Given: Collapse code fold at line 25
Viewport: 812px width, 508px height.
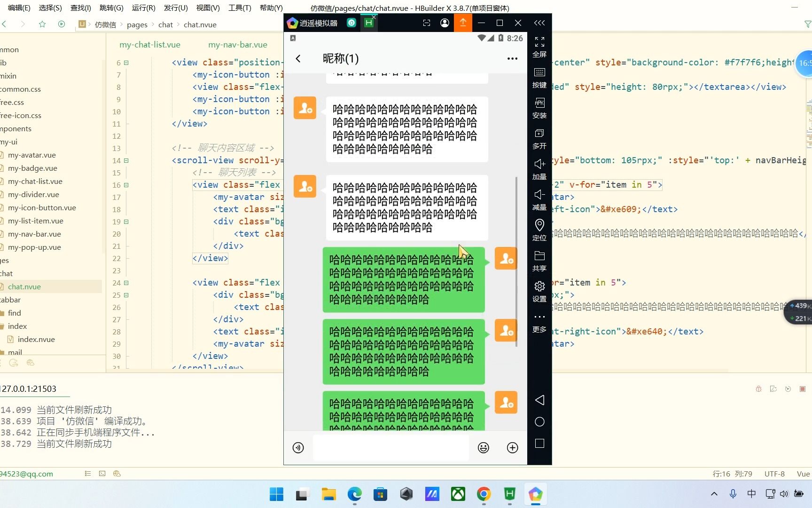Looking at the screenshot, I should click(x=126, y=295).
